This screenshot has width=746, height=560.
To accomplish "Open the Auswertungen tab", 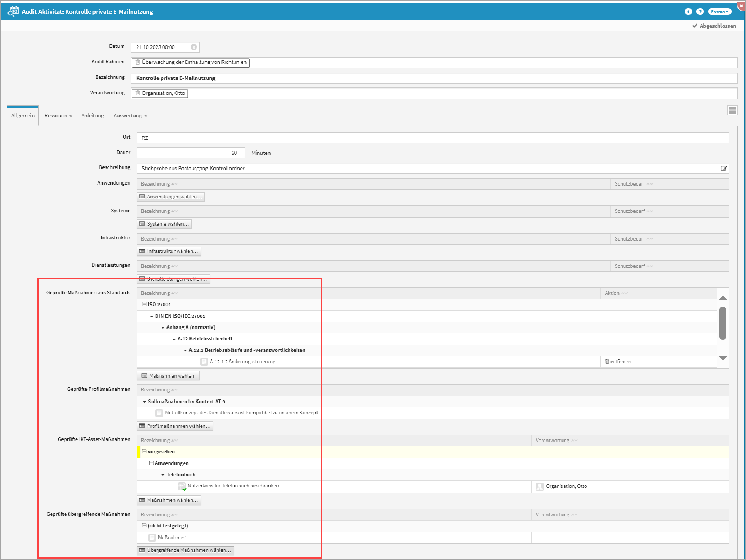I will point(130,116).
